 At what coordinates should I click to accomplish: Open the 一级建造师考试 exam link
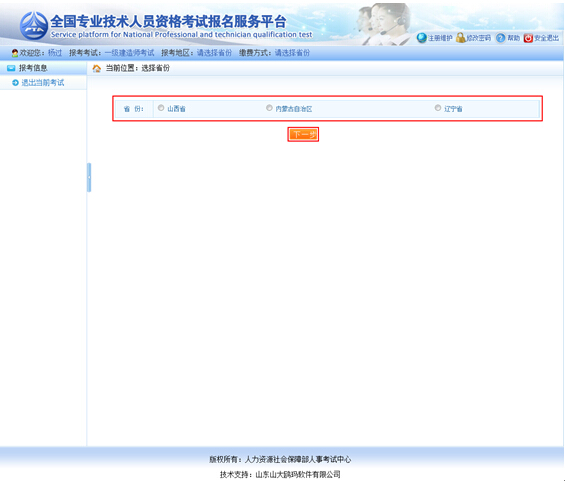(129, 53)
